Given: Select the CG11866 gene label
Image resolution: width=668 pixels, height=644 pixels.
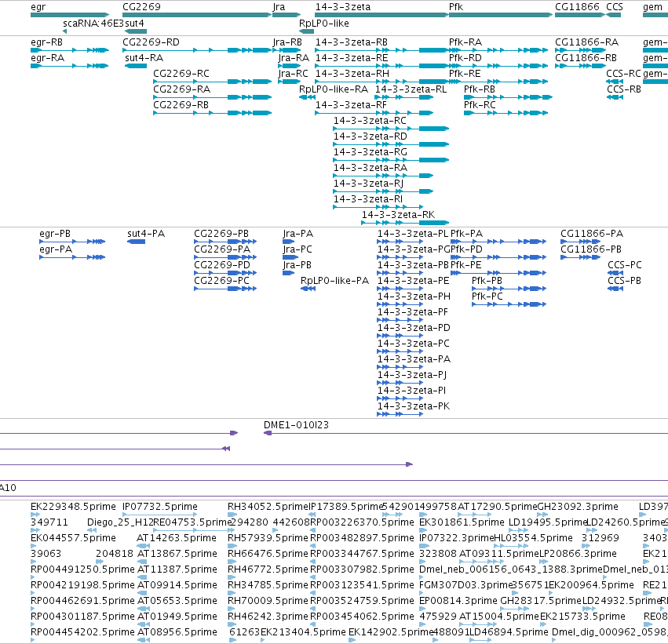Looking at the screenshot, I should click(x=577, y=7).
